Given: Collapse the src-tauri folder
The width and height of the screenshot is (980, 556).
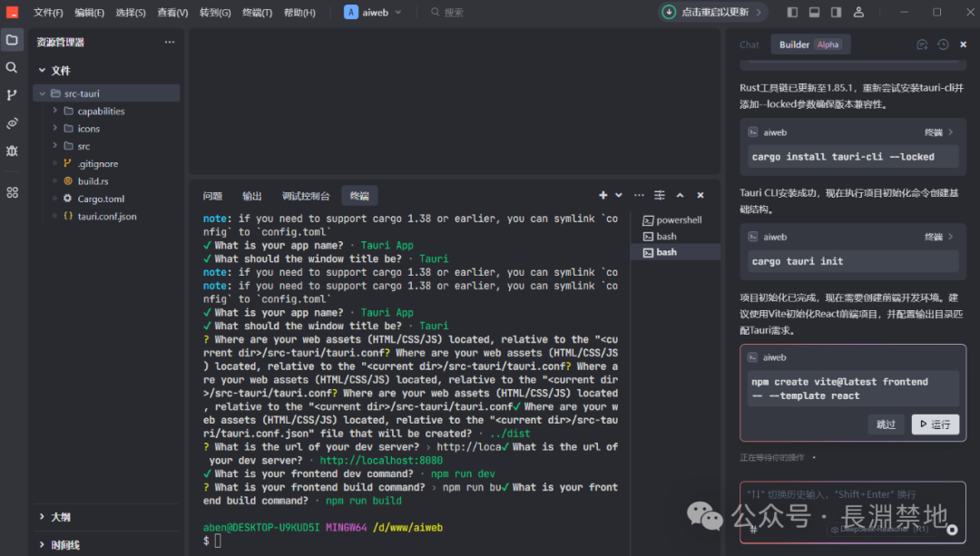Looking at the screenshot, I should [106, 93].
